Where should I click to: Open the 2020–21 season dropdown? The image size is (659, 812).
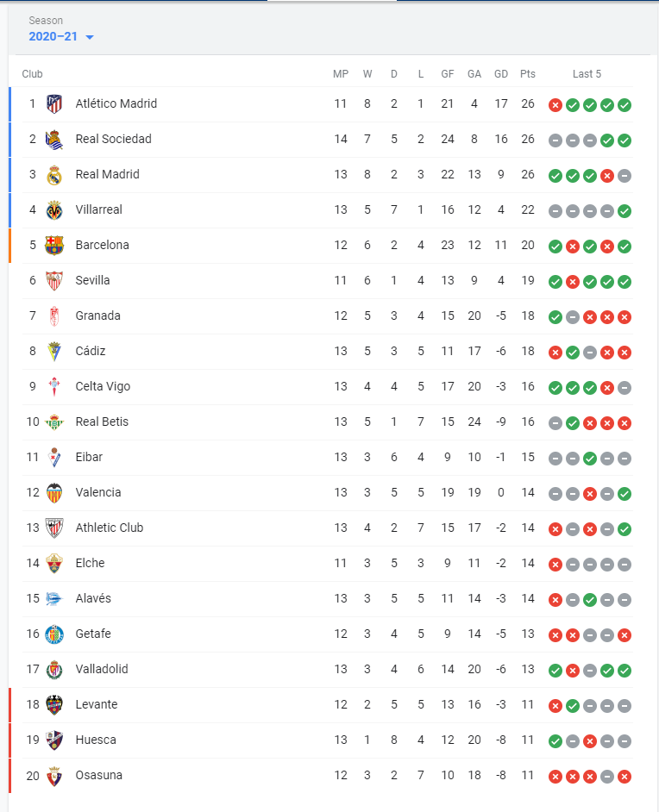pos(61,36)
